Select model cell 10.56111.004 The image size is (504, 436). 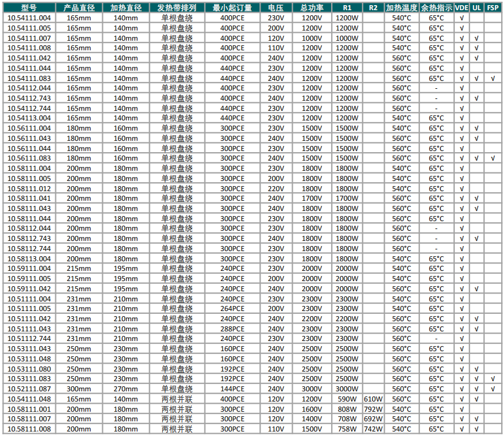coord(29,128)
